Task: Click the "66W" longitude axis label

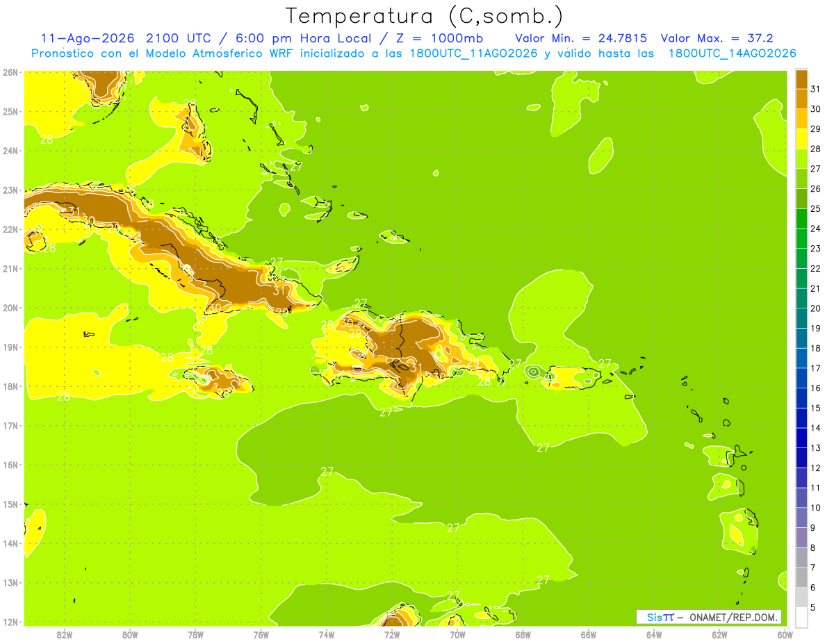Action: [589, 635]
